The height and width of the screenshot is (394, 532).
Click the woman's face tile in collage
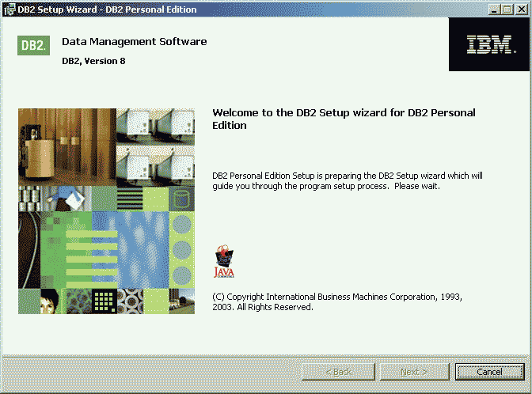(x=51, y=301)
